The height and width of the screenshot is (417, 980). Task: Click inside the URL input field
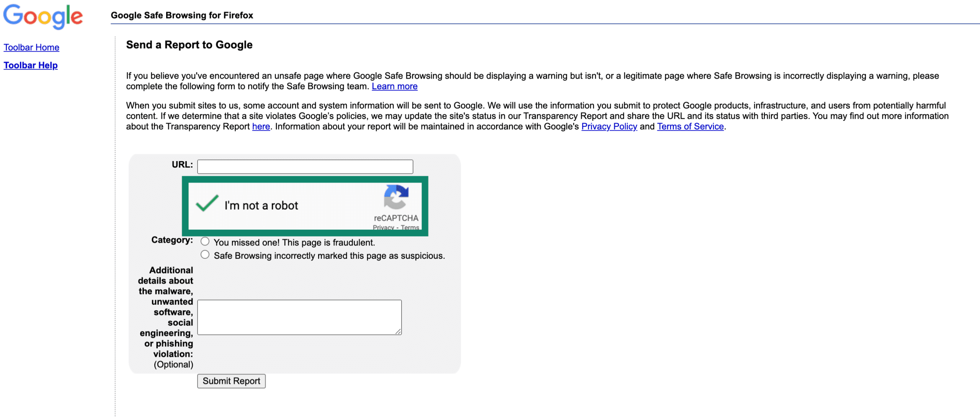coord(304,167)
